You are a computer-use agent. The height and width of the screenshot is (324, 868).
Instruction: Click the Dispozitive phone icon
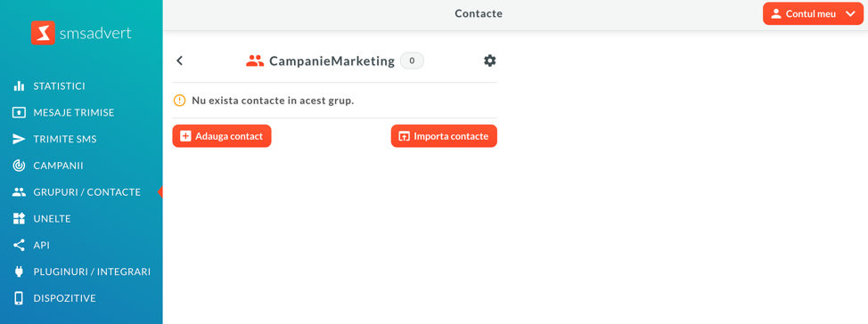[20, 298]
